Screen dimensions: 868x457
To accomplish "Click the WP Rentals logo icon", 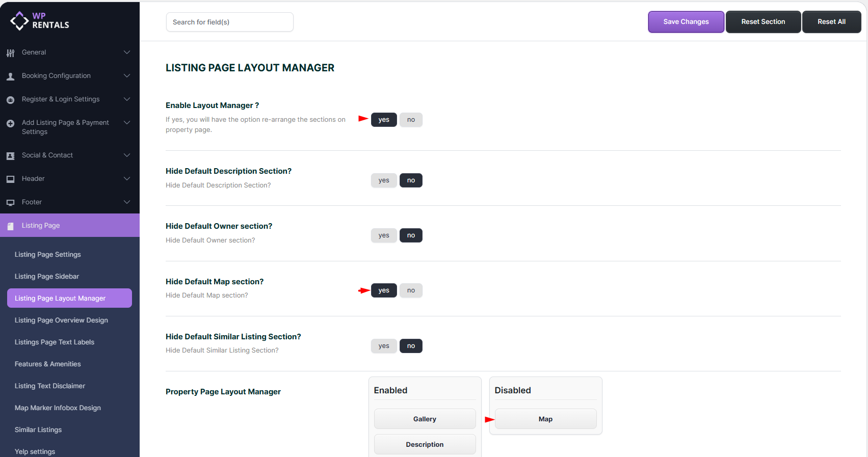I will 19,21.
